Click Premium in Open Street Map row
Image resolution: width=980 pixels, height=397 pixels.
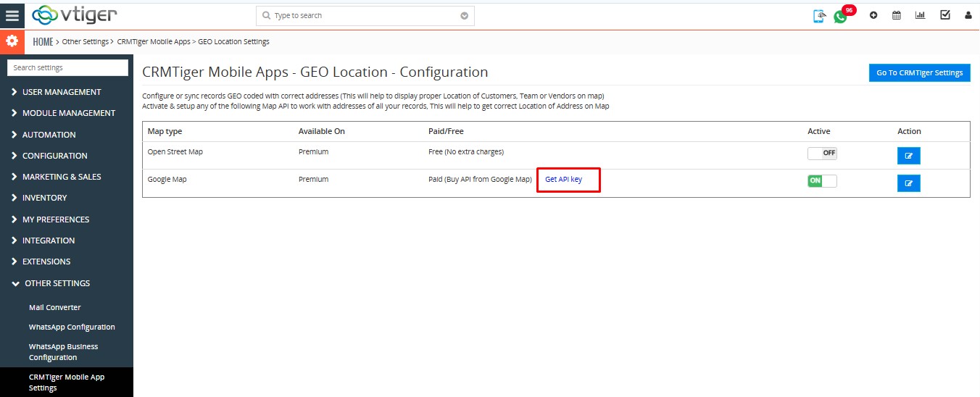[313, 152]
